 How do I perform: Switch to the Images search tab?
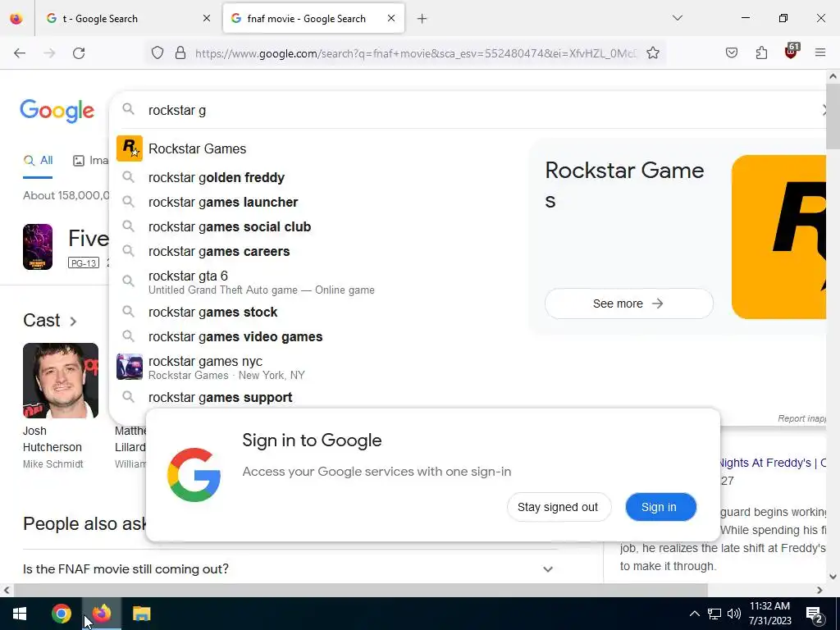tap(90, 160)
